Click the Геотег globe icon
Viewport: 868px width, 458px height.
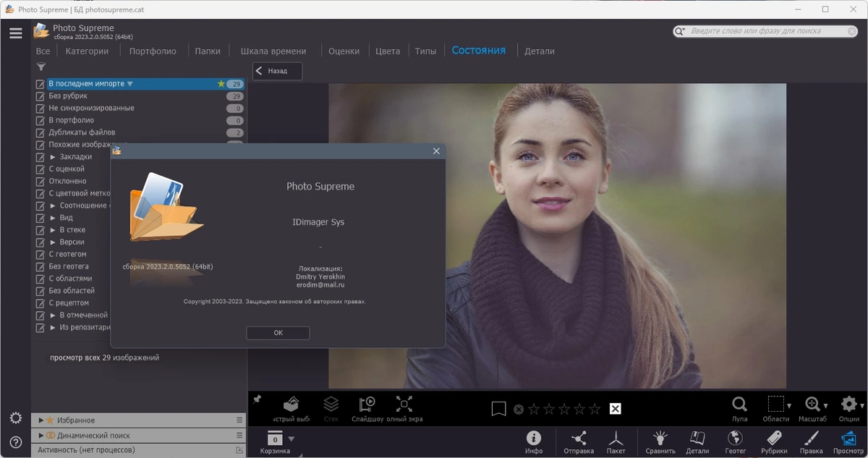pyautogui.click(x=735, y=442)
